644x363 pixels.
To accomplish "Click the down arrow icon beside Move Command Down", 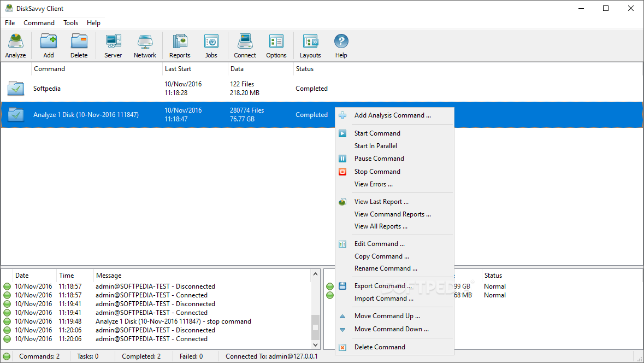I will pos(342,329).
